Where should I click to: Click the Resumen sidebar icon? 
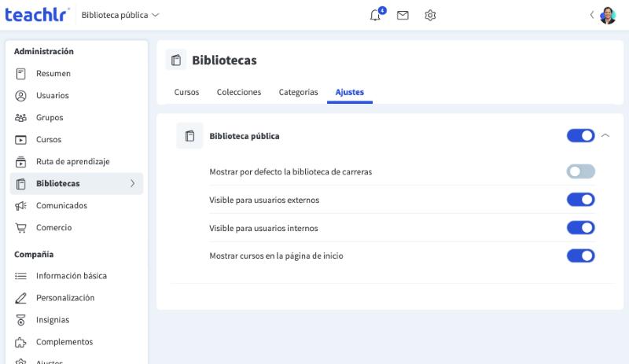20,73
